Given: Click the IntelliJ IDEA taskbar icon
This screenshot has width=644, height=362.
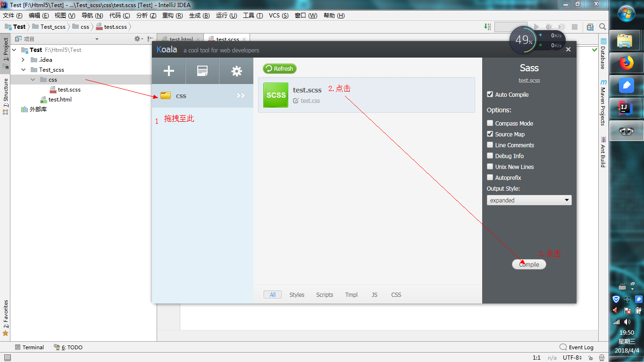Looking at the screenshot, I should (x=626, y=108).
